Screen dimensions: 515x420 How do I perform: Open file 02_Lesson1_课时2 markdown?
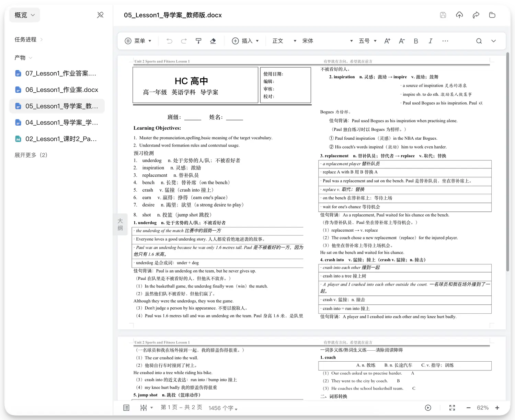[57, 139]
